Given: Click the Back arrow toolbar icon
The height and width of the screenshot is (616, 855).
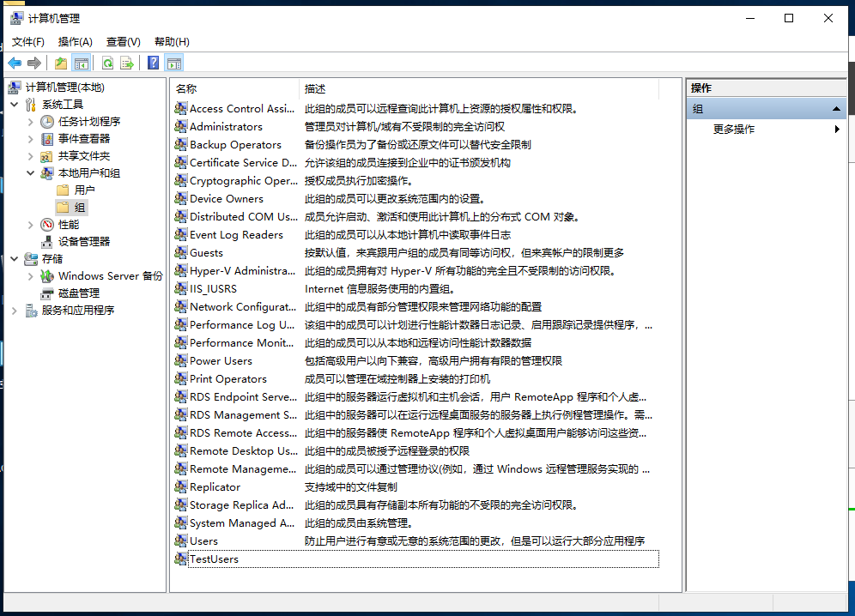Looking at the screenshot, I should pos(15,63).
